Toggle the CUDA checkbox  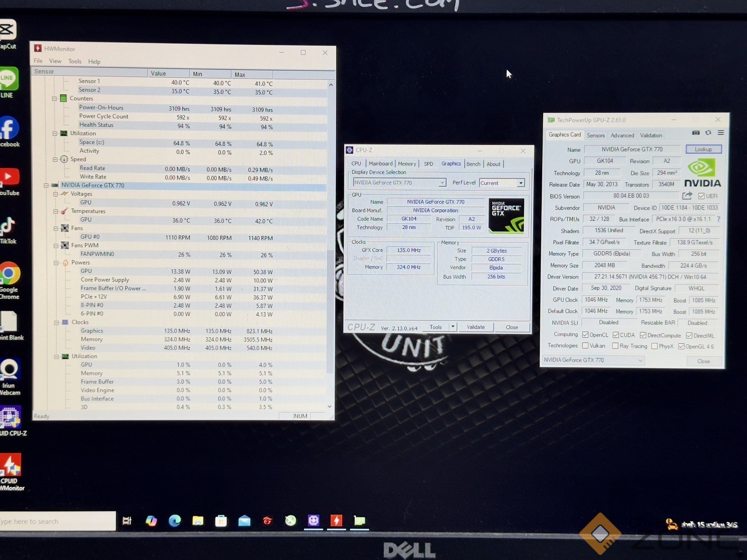pos(616,335)
